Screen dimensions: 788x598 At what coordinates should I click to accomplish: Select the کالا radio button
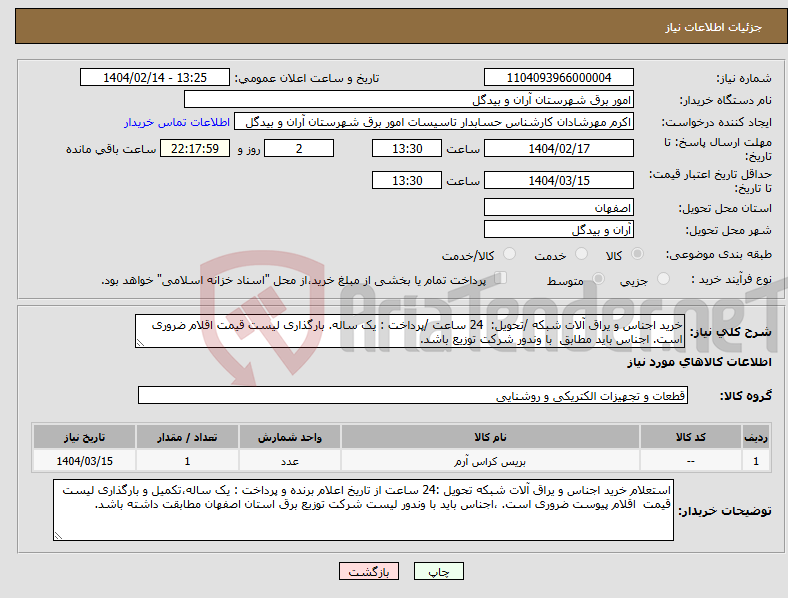tap(637, 254)
